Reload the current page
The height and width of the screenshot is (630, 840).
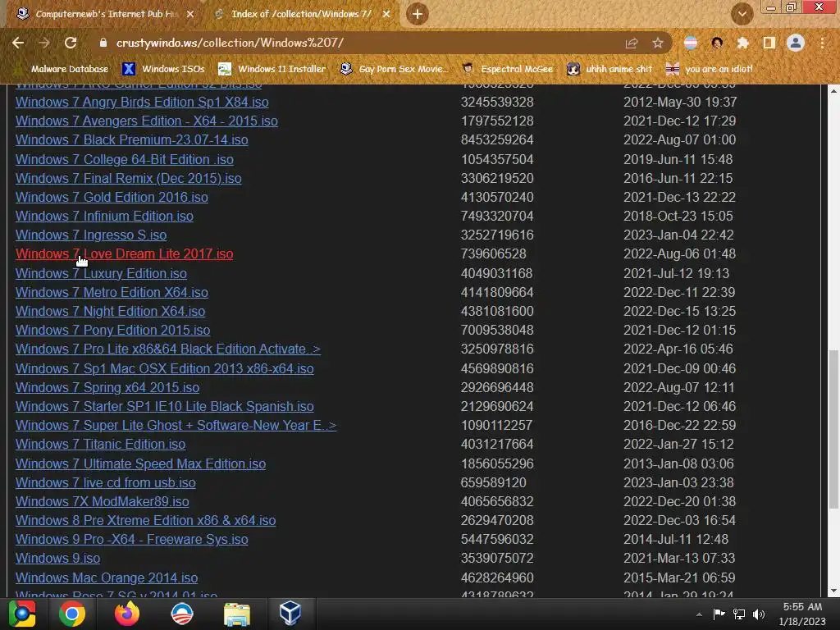(71, 43)
